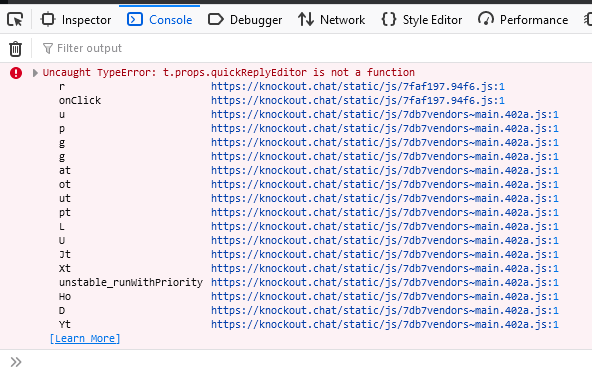Open source link for frame L

pyautogui.click(x=385, y=226)
